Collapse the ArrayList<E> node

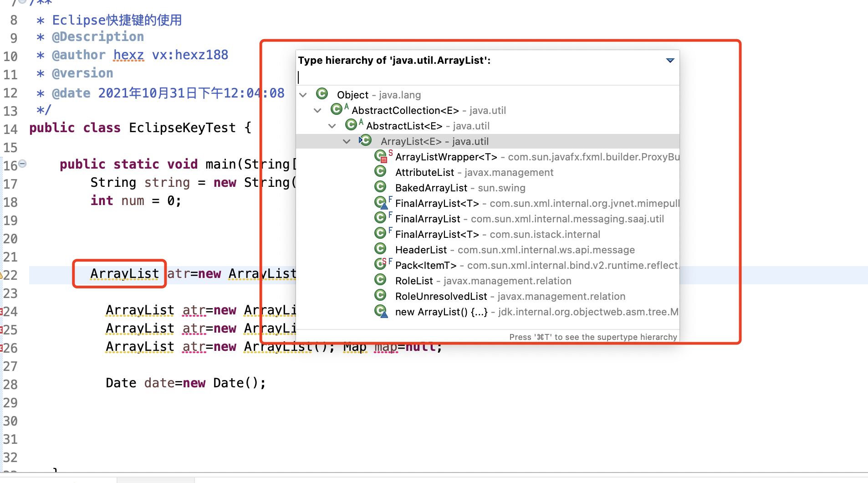pos(347,141)
